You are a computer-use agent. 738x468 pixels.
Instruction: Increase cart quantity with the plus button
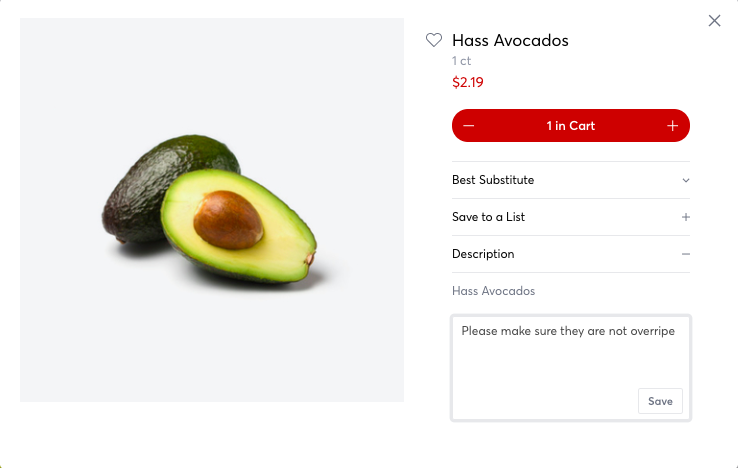(673, 126)
